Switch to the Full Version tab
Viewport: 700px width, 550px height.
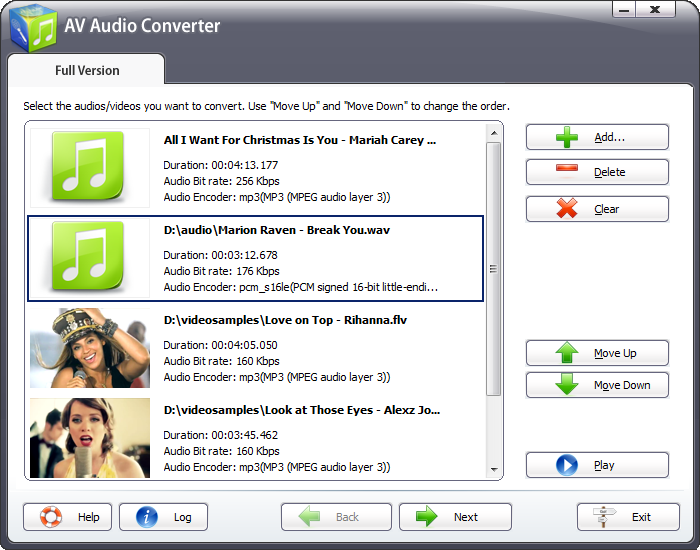87,70
